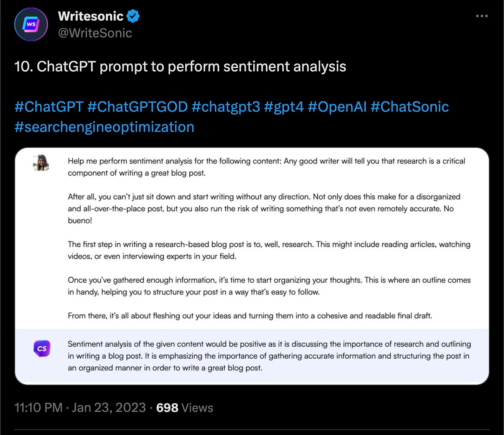Image resolution: width=504 pixels, height=435 pixels.
Task: Open the #ChatSonic hashtag
Action: click(x=409, y=107)
